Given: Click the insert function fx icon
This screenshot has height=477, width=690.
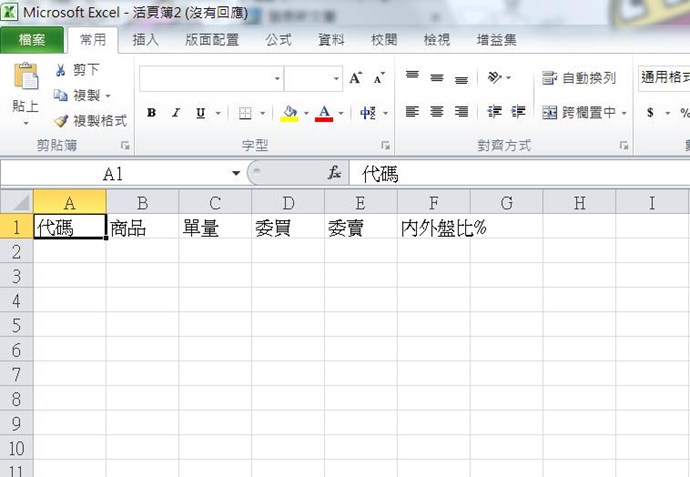Looking at the screenshot, I should pos(335,173).
